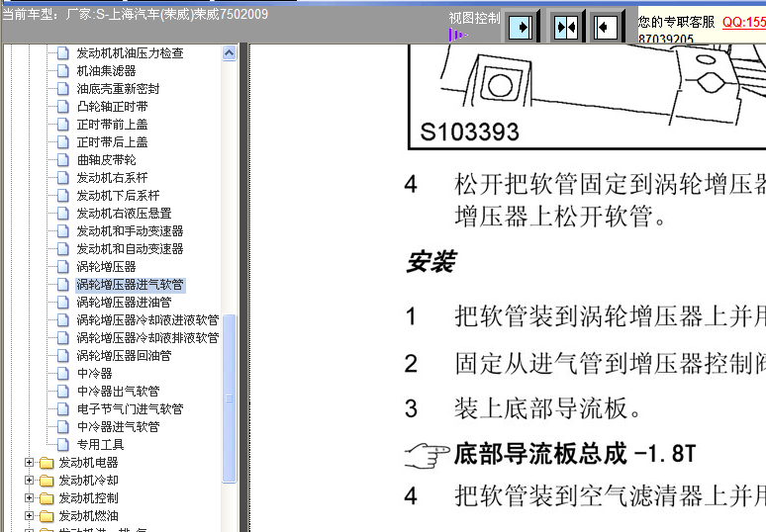Open the 发动机机油压力检查 document
The width and height of the screenshot is (766, 532).
(x=130, y=53)
